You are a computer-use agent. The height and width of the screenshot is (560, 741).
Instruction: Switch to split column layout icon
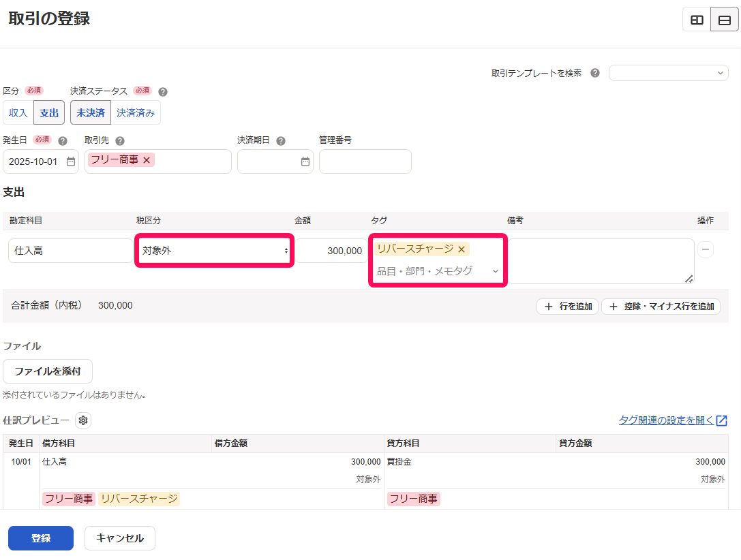[697, 20]
